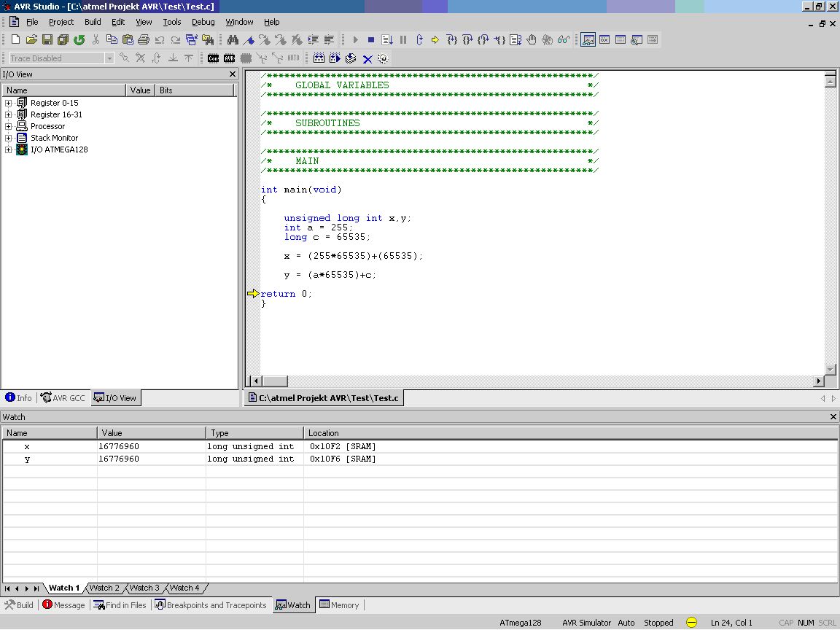
Task: Open the Breakpoints and Tracepoints tab
Action: point(211,605)
